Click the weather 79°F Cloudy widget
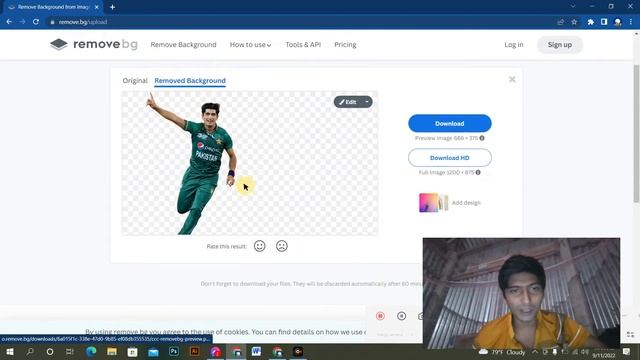640x360 pixels. tap(502, 352)
